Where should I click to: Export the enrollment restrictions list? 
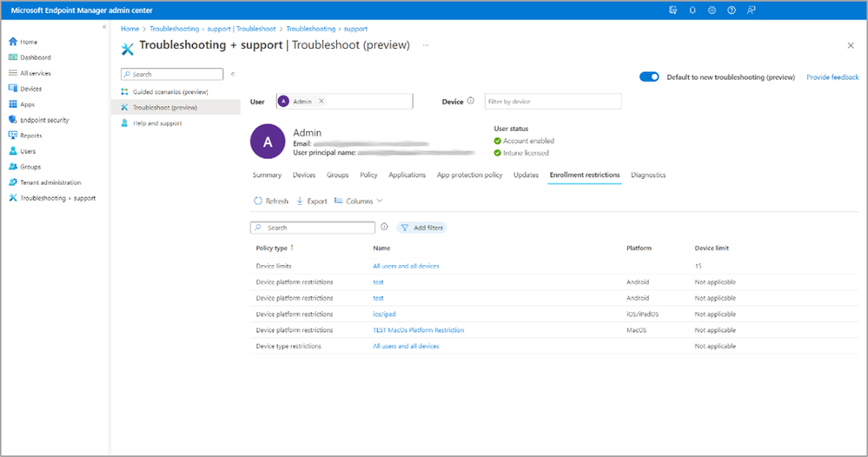312,201
